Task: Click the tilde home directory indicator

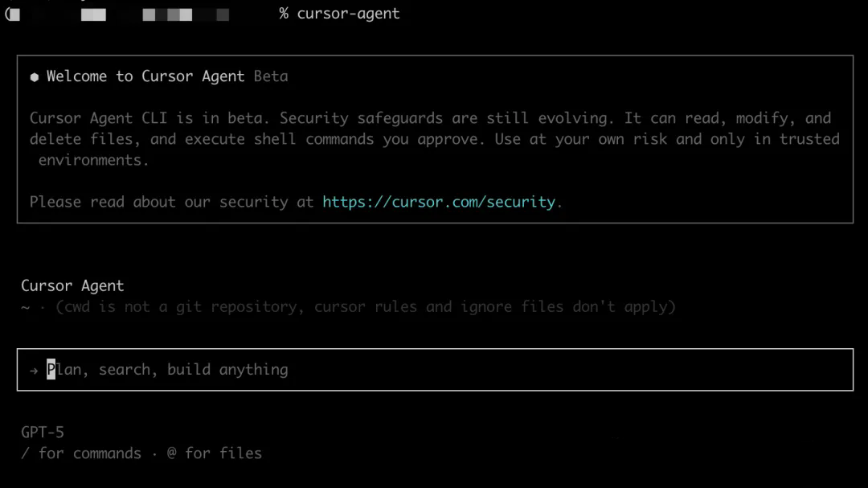Action: point(26,307)
